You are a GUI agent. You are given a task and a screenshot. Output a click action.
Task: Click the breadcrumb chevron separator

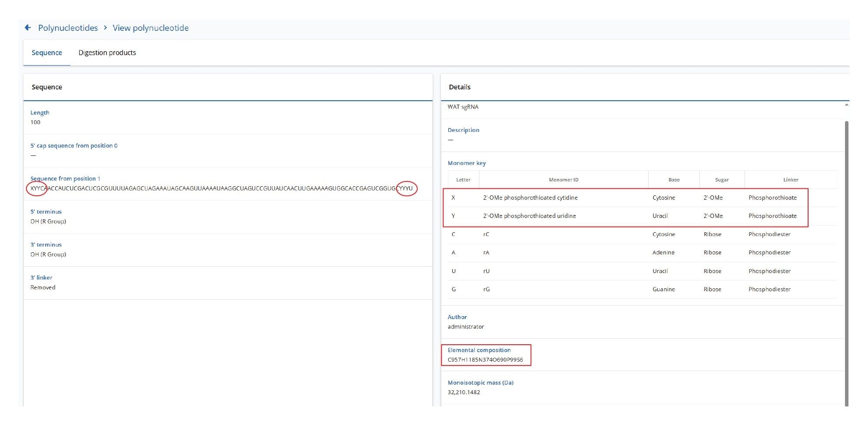tap(105, 28)
